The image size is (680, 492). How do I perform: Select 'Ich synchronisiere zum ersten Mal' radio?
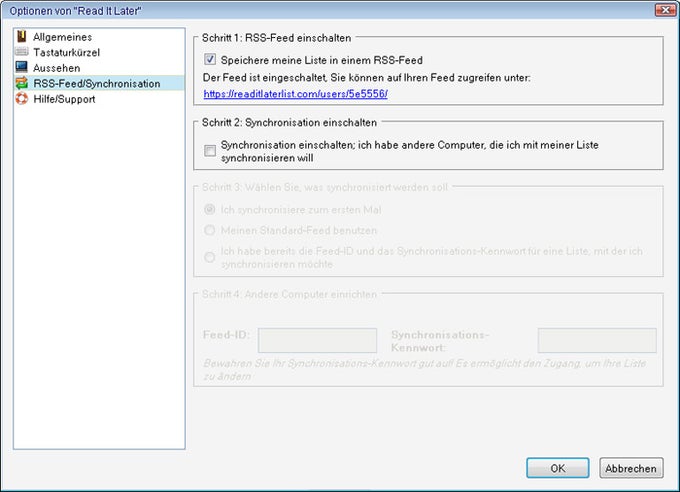[209, 210]
